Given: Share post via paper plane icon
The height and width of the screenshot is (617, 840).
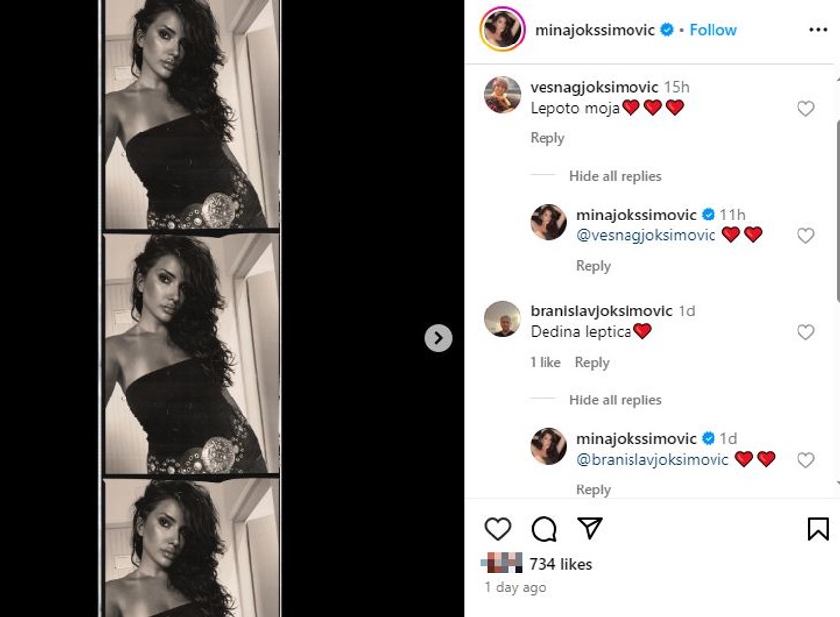Looking at the screenshot, I should [590, 529].
